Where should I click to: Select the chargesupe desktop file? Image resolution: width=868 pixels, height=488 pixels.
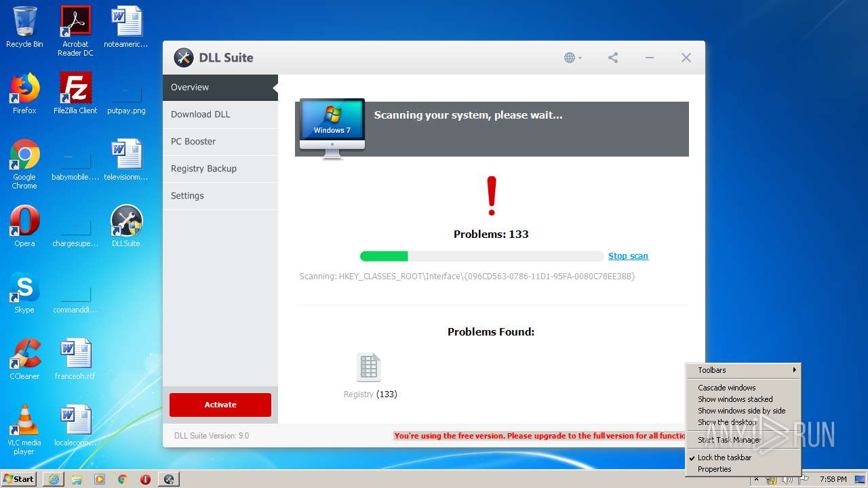75,231
